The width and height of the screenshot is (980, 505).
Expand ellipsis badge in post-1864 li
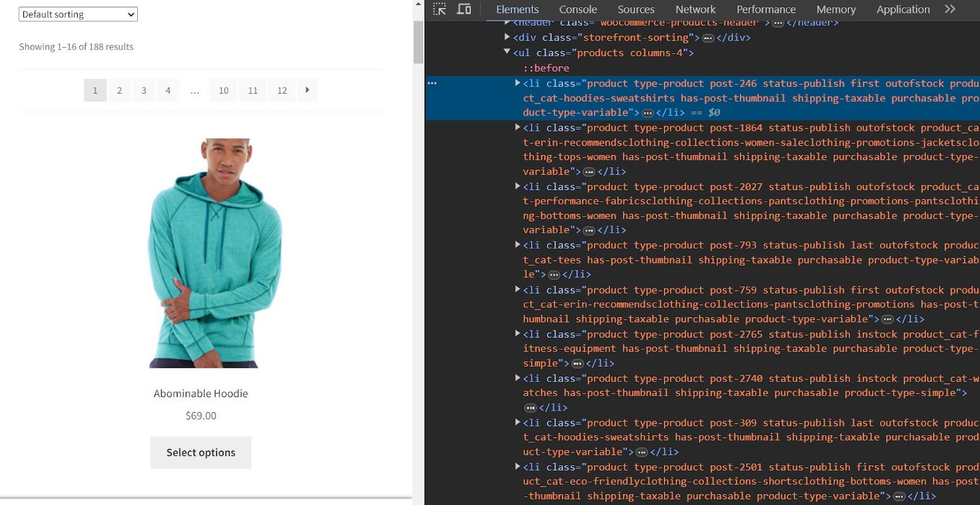coord(589,172)
